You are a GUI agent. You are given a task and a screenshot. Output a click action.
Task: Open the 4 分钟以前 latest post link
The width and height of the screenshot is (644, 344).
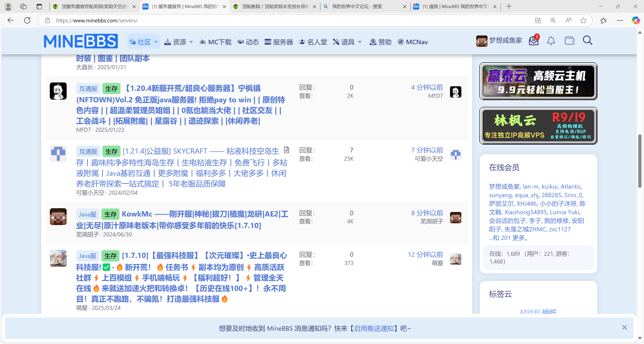(x=427, y=87)
